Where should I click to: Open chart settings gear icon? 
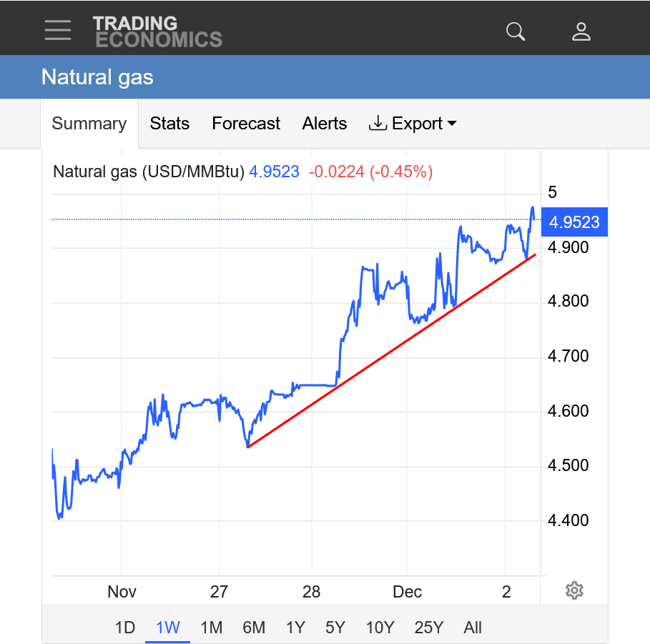point(574,590)
